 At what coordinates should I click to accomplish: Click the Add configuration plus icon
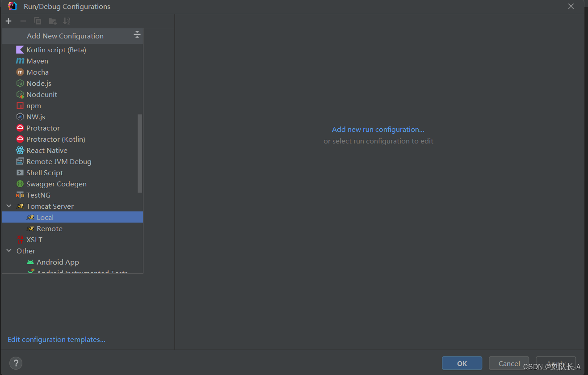[8, 21]
